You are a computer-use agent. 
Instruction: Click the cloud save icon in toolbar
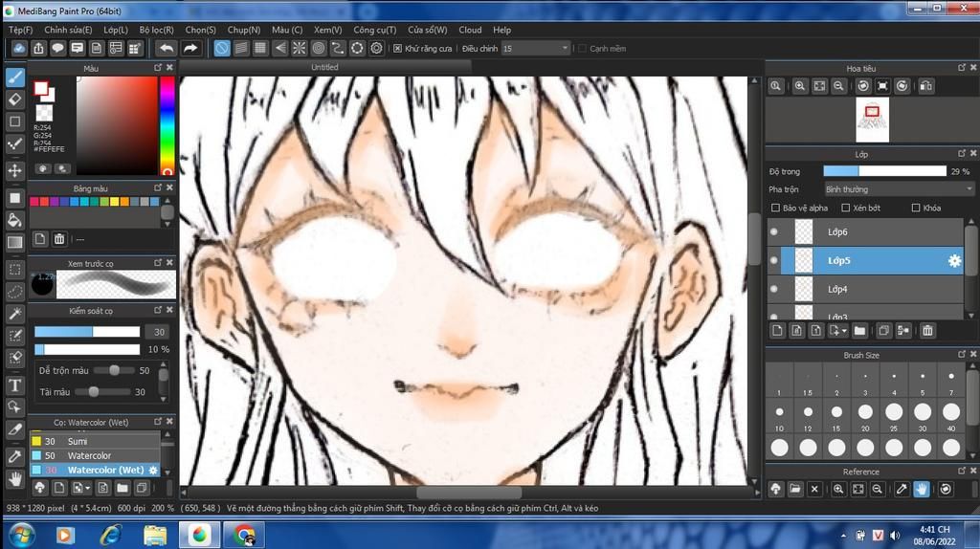point(19,48)
